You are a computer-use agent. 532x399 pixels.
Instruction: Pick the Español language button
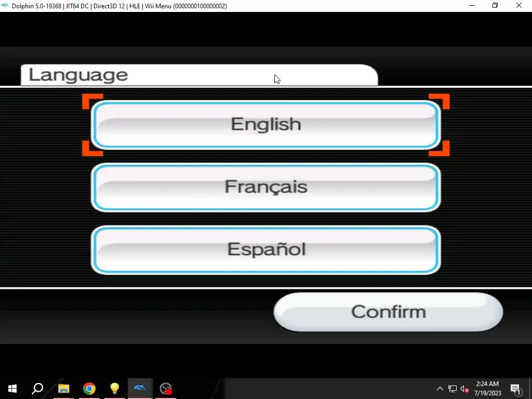click(x=265, y=250)
